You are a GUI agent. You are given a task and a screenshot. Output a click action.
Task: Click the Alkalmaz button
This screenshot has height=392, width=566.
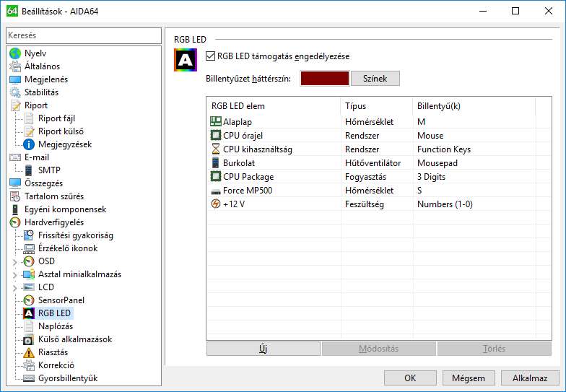coord(529,378)
